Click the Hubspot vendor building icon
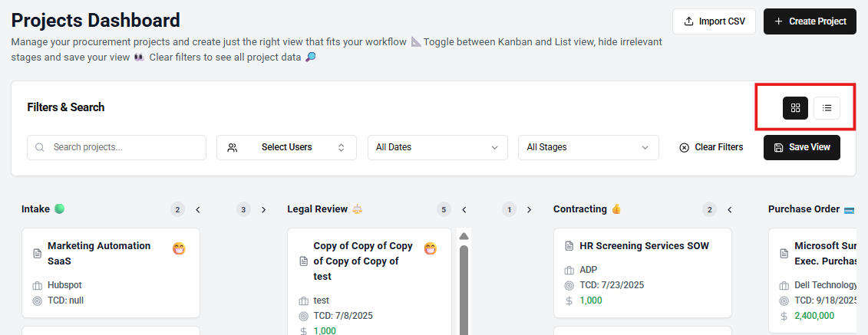This screenshot has height=335, width=868. tap(37, 285)
